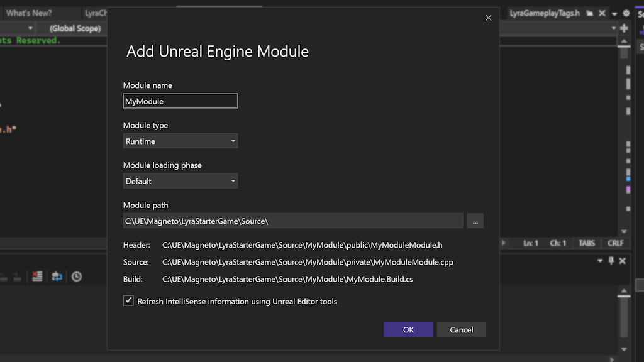Click OK to create the module
The image size is (644, 362).
(x=408, y=329)
